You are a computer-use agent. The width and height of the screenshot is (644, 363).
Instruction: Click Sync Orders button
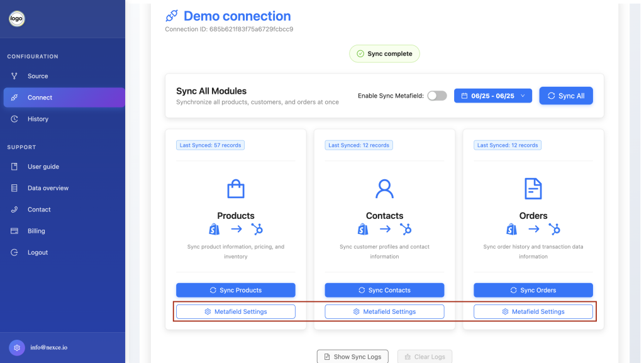point(533,290)
